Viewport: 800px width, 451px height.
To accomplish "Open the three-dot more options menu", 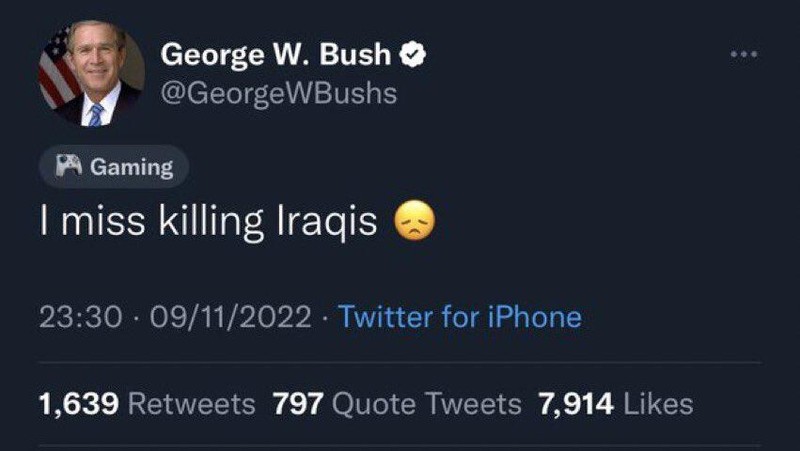I will point(742,55).
